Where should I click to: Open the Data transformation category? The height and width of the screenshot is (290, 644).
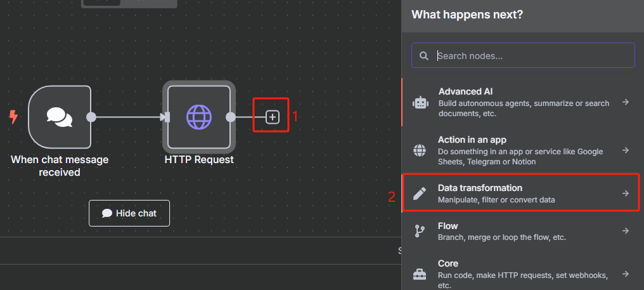coord(521,193)
